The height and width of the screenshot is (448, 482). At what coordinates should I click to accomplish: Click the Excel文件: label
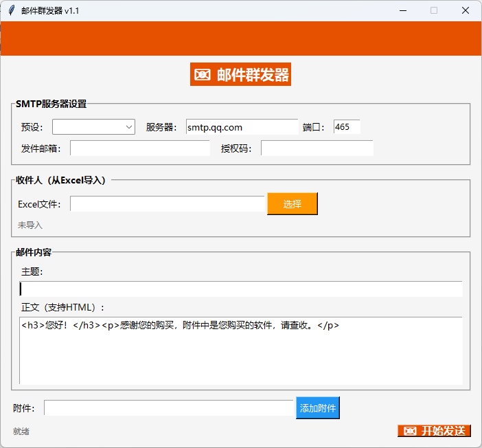(x=39, y=204)
